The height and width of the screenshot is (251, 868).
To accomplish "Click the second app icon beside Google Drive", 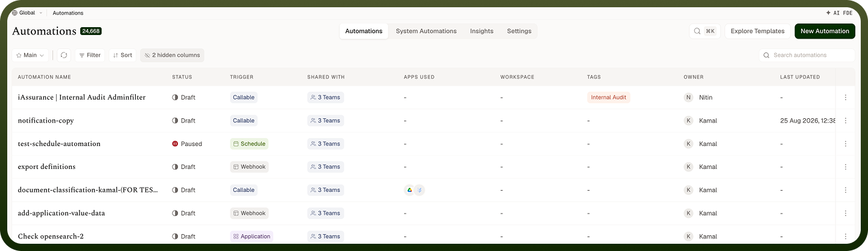I will point(420,190).
